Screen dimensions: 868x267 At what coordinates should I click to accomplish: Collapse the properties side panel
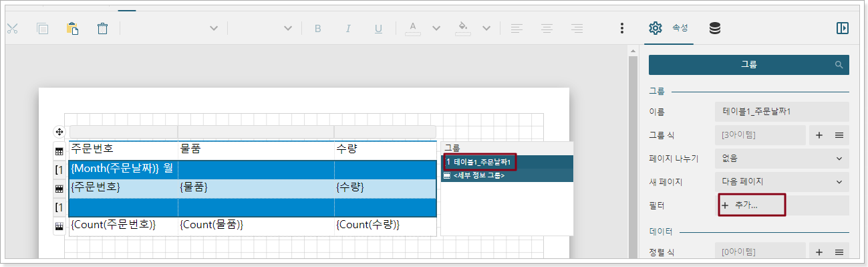click(843, 28)
